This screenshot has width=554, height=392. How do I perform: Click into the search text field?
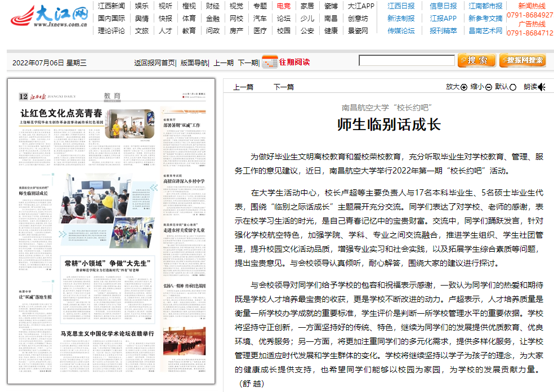(406, 60)
